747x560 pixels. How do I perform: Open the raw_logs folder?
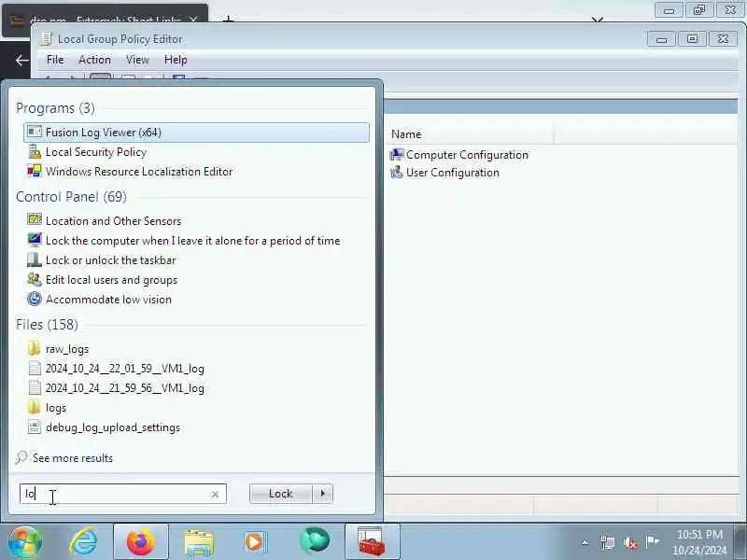[x=66, y=349]
